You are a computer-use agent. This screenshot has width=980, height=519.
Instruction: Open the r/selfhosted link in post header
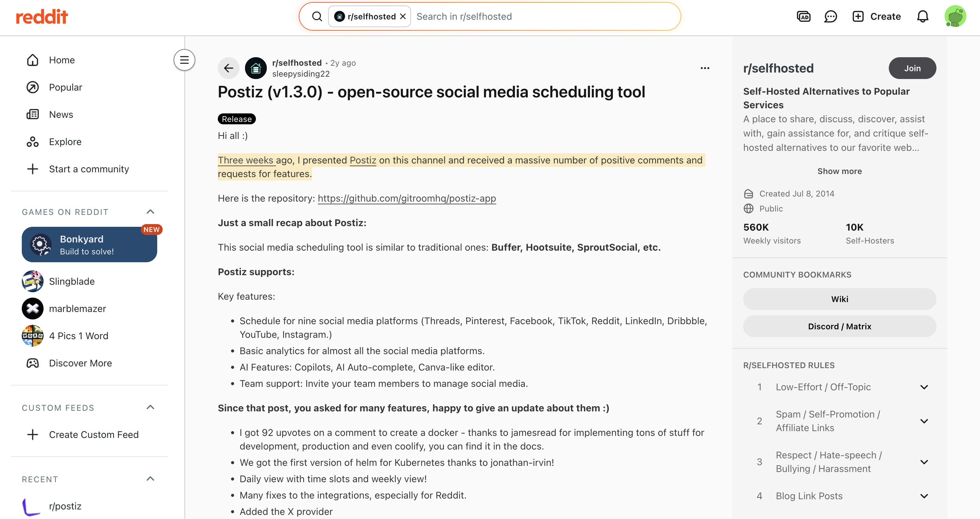297,63
